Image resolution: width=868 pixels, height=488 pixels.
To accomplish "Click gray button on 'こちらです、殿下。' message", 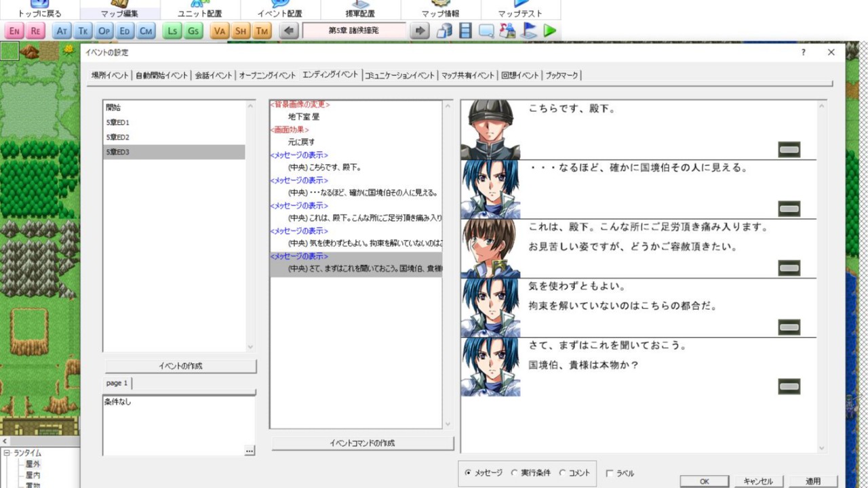I will point(789,149).
